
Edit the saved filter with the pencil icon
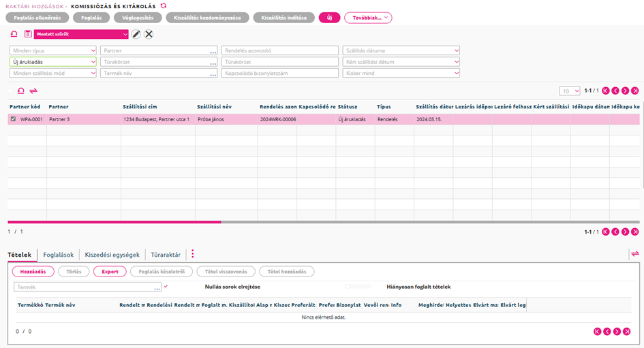[x=136, y=34]
